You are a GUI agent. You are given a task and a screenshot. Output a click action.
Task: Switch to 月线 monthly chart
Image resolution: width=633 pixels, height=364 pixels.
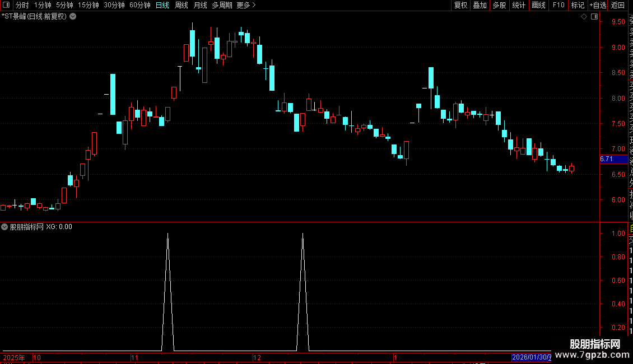(200, 5)
